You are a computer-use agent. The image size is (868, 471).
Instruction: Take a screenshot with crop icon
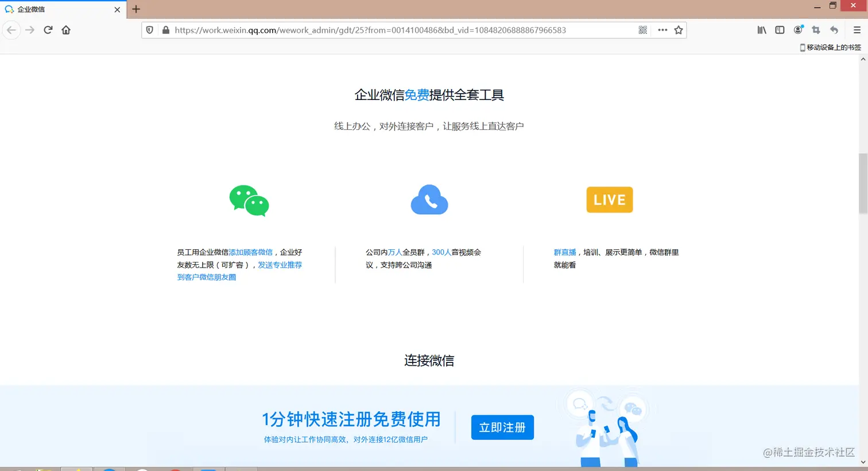816,30
